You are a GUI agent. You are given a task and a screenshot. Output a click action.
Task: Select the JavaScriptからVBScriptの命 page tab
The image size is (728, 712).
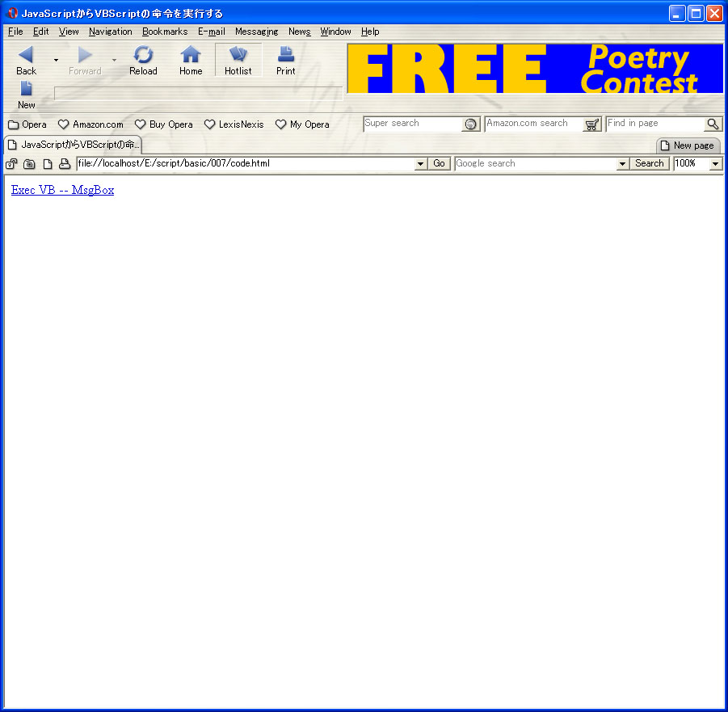[x=73, y=145]
